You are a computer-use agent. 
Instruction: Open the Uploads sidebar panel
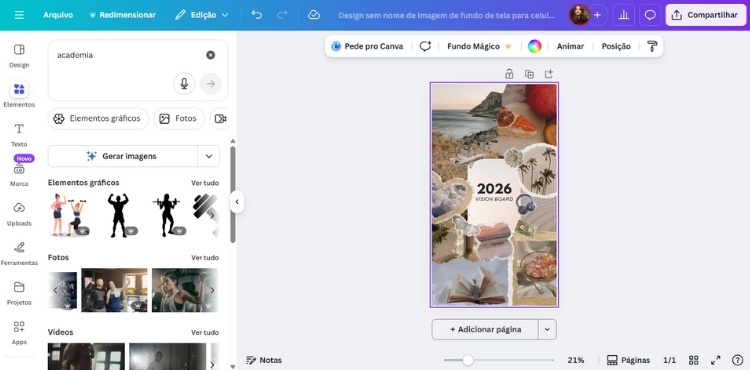coord(19,214)
